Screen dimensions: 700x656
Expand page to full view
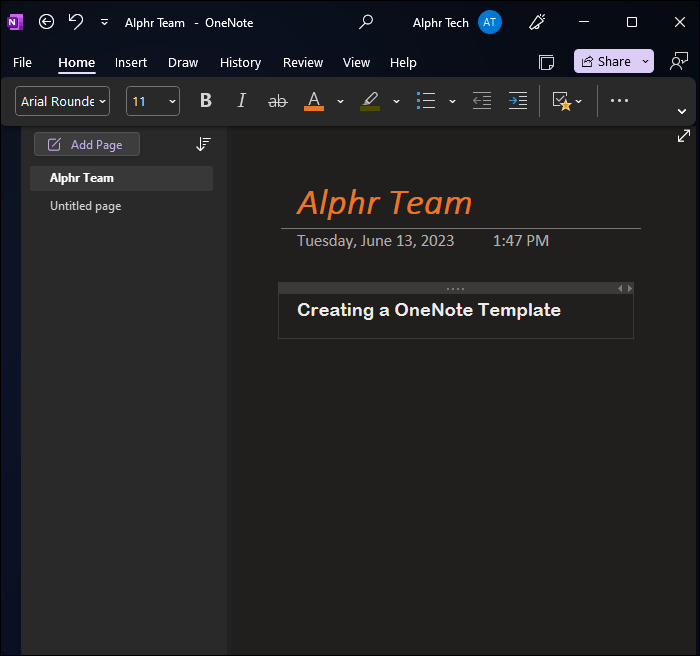tap(684, 135)
